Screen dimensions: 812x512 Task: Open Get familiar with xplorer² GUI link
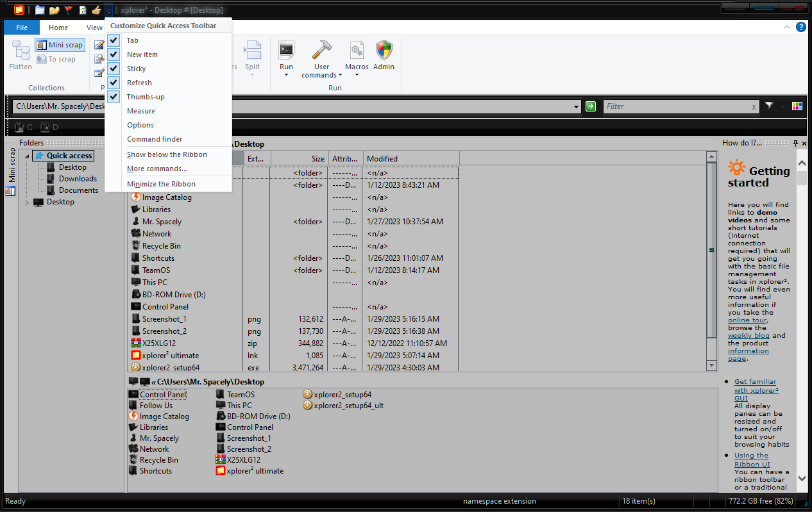(756, 390)
